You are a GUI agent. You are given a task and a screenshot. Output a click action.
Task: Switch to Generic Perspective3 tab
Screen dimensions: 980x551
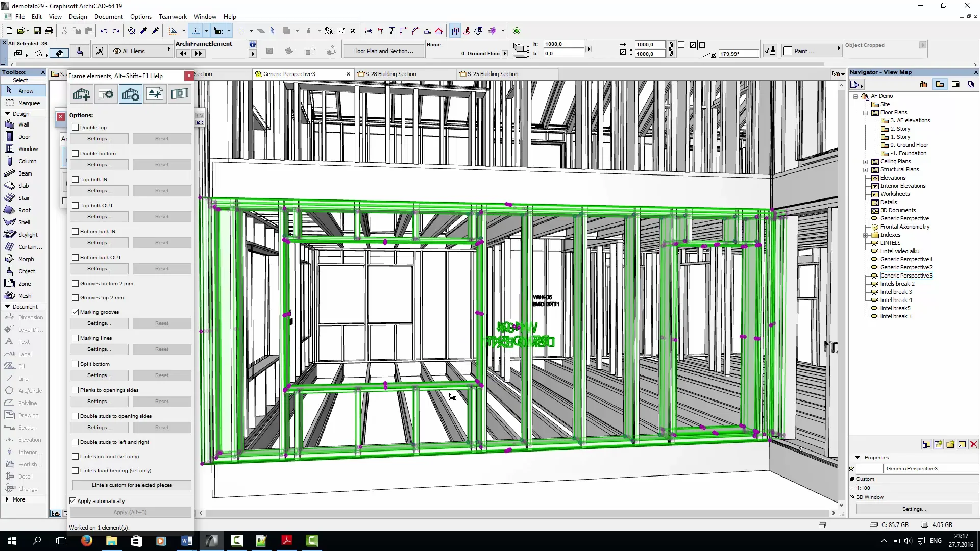coord(302,73)
